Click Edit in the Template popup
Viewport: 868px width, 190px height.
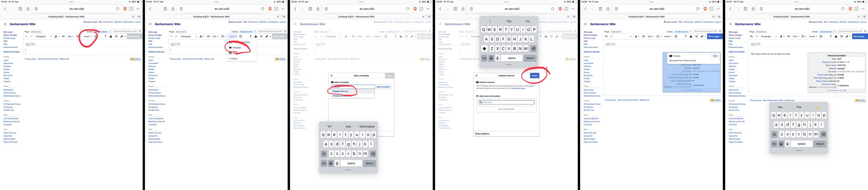[x=715, y=56]
